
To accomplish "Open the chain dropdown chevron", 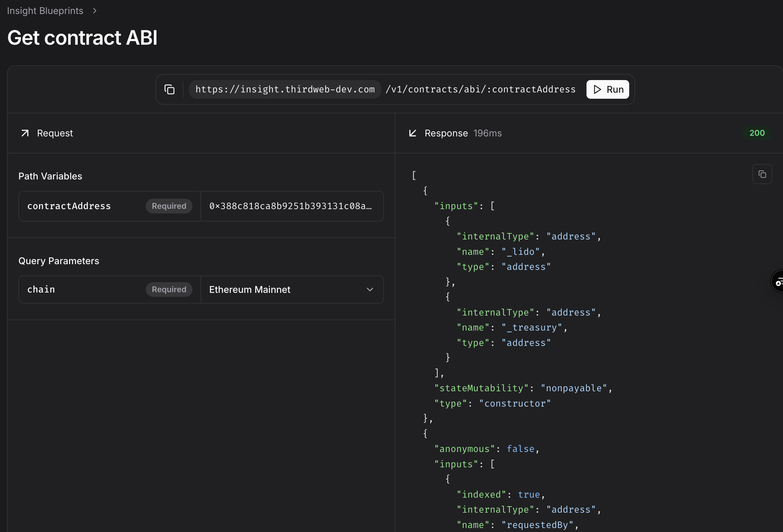I will pos(370,290).
